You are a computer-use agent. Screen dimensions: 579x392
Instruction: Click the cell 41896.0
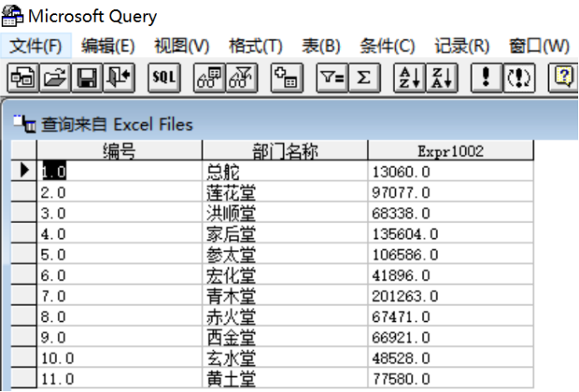click(450, 274)
